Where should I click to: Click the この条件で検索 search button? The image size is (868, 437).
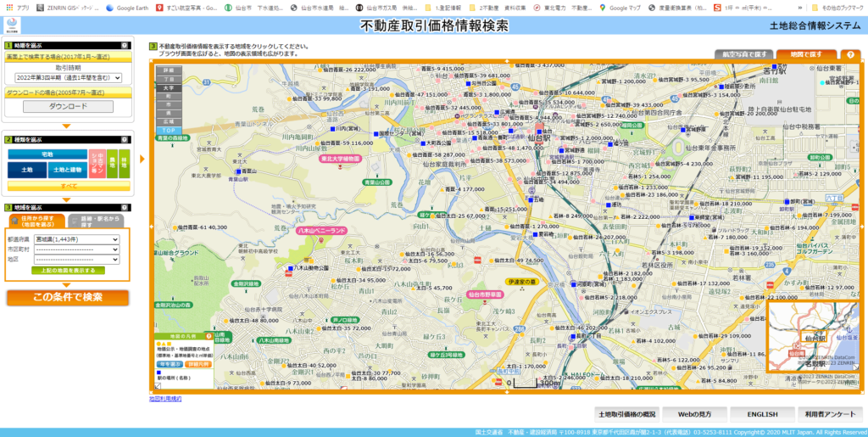click(68, 298)
